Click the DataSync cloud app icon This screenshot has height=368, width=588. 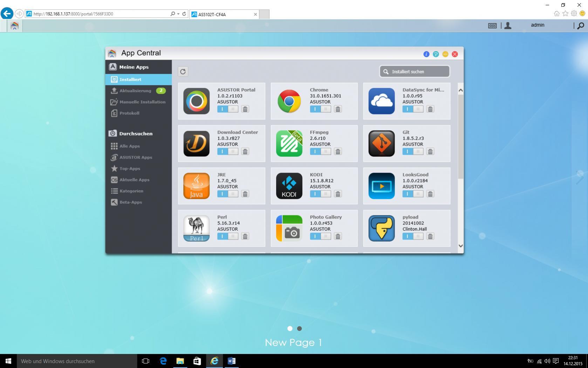tap(382, 101)
